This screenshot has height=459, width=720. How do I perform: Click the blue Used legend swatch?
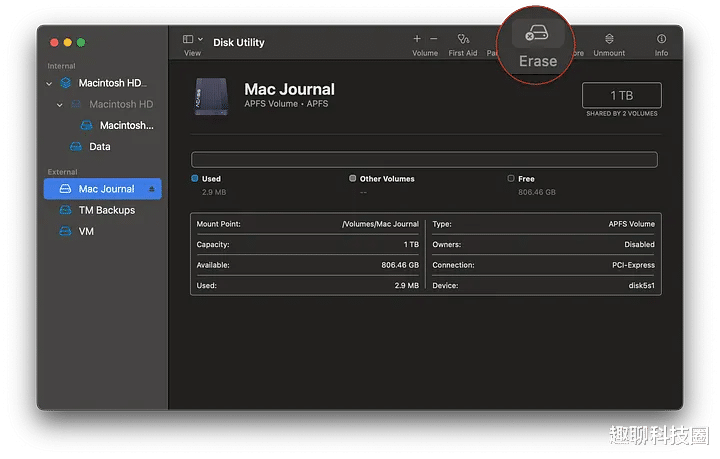point(194,179)
